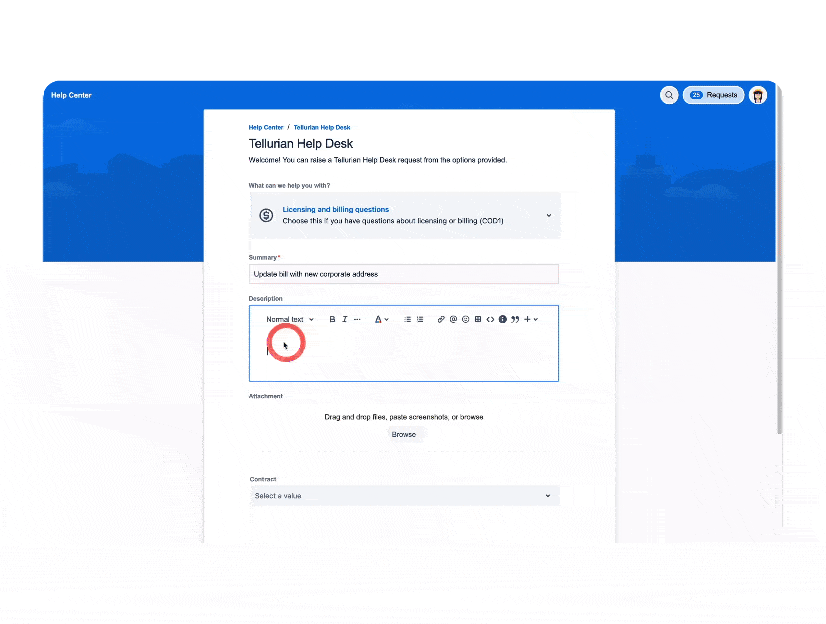This screenshot has height=624, width=826.
Task: Open the text color picker
Action: pyautogui.click(x=381, y=319)
